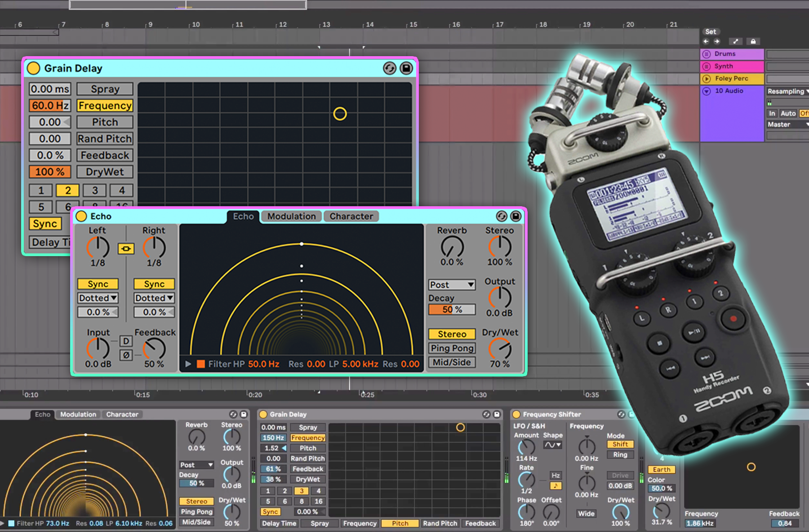Image resolution: width=809 pixels, height=532 pixels.
Task: Save the Echo device as a preset
Action: (x=515, y=216)
